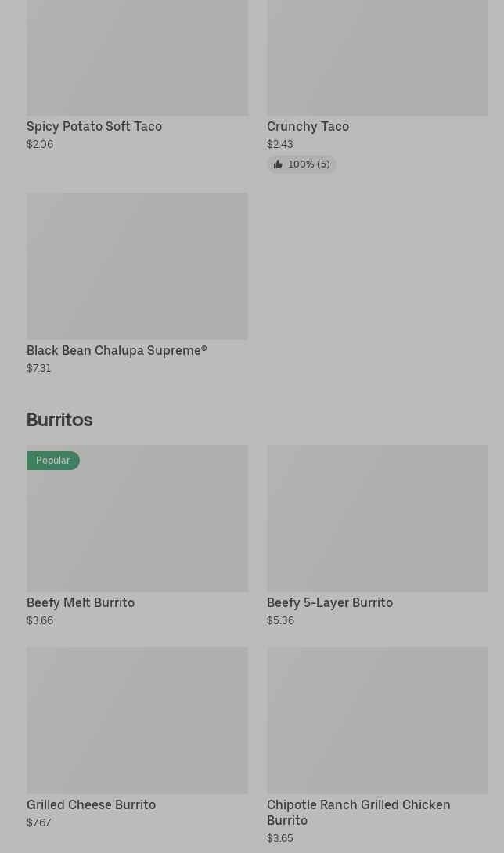Viewport: 504px width, 853px height.
Task: Open the Black Bean Chalupa Supreme image
Action: (137, 266)
